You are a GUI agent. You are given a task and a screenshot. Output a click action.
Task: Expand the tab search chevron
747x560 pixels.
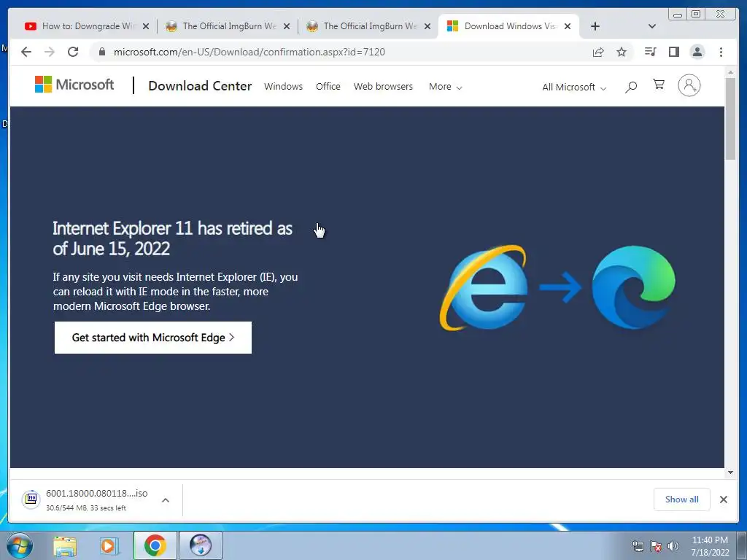click(x=652, y=26)
